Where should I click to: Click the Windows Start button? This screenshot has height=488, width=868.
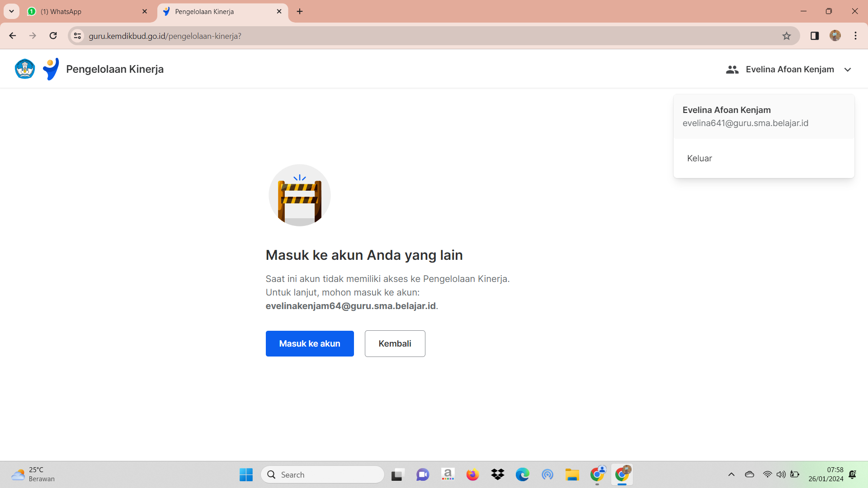pyautogui.click(x=246, y=475)
